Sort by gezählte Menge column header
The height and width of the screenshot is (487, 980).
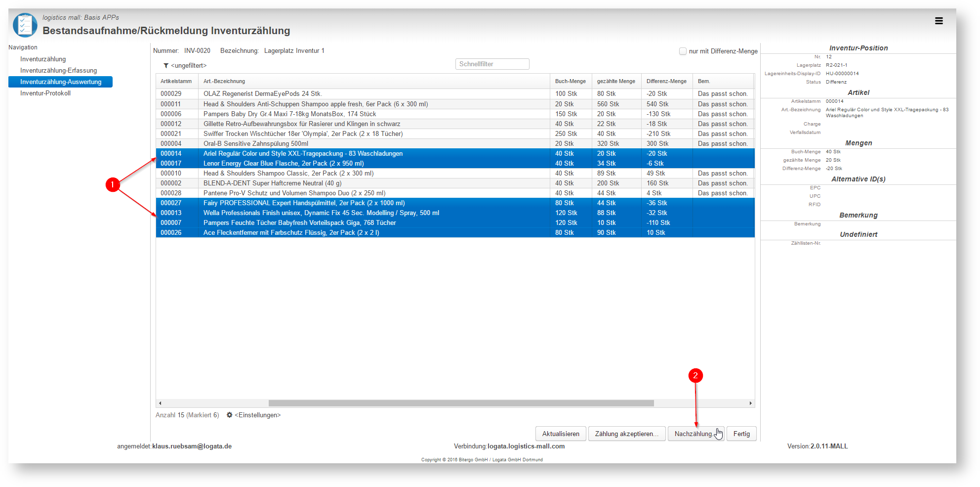616,81
